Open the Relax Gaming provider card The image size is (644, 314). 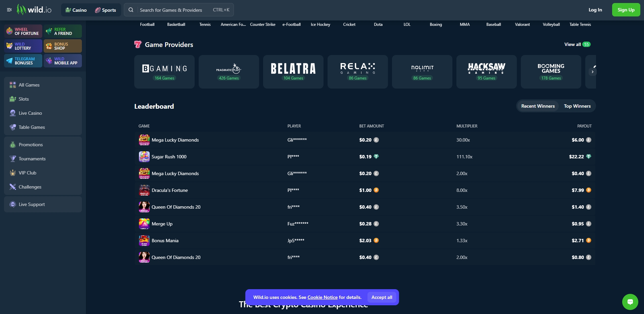[358, 72]
